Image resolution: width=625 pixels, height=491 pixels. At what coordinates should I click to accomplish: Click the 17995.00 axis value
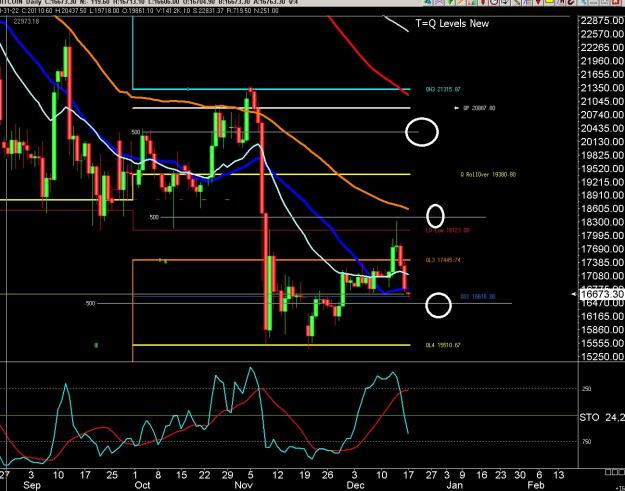coord(603,236)
